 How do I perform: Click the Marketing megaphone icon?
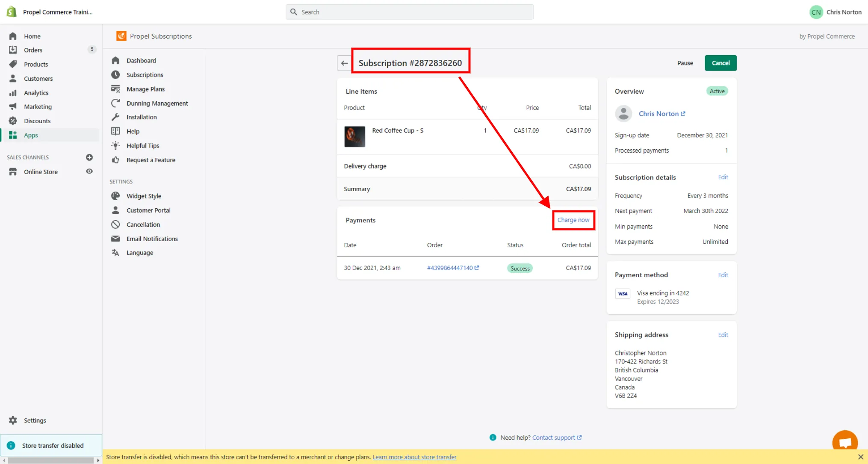tap(13, 106)
